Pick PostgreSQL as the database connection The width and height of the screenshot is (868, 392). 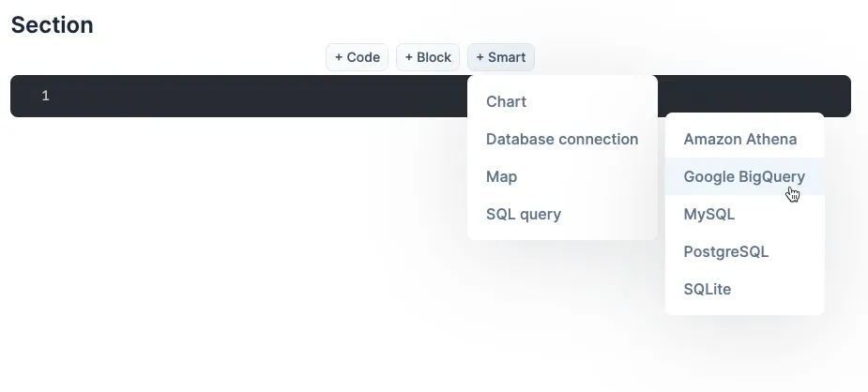(x=744, y=252)
